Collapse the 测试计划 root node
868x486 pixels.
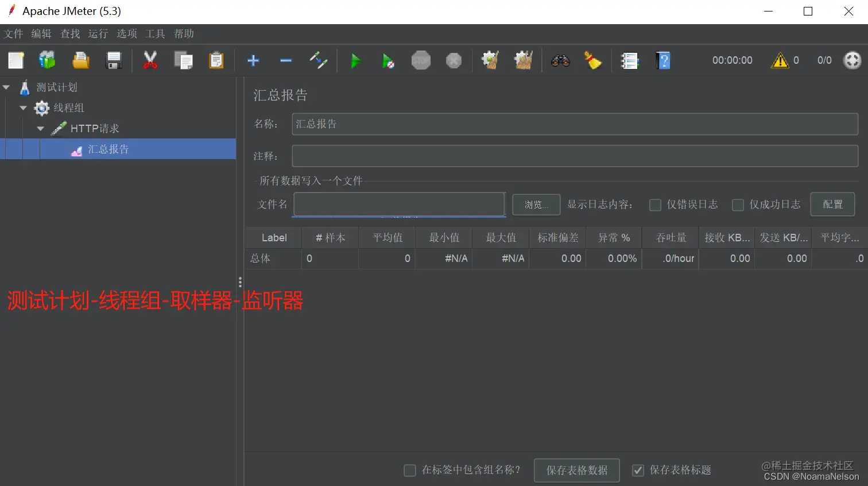pos(6,87)
